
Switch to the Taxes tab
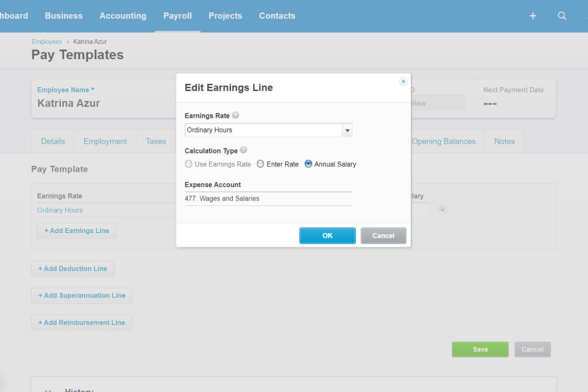tap(155, 141)
